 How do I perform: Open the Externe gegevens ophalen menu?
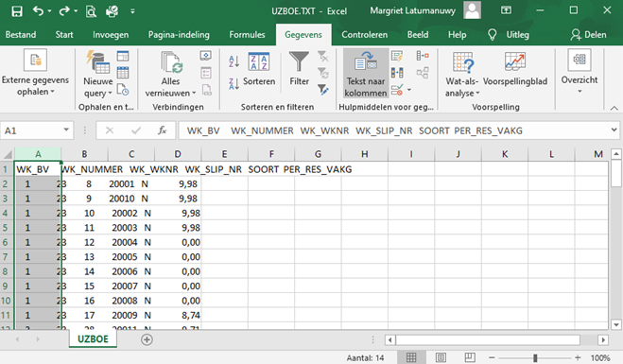coord(35,73)
